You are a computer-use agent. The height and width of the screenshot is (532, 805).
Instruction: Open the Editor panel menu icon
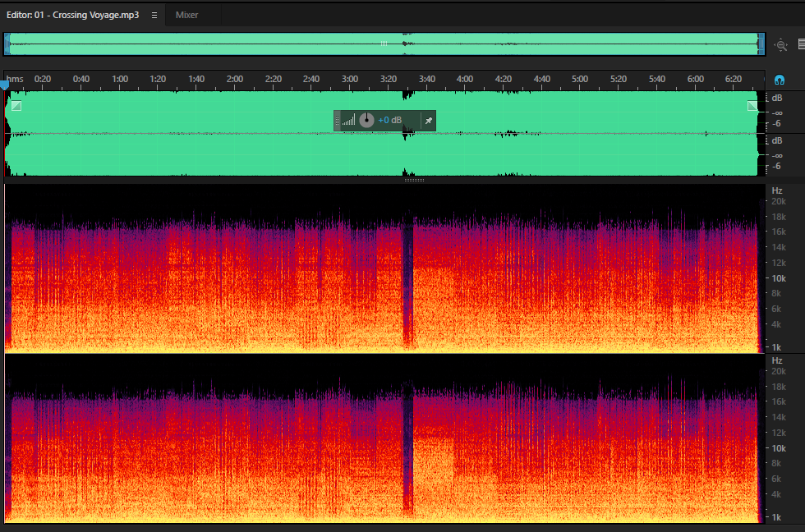154,16
